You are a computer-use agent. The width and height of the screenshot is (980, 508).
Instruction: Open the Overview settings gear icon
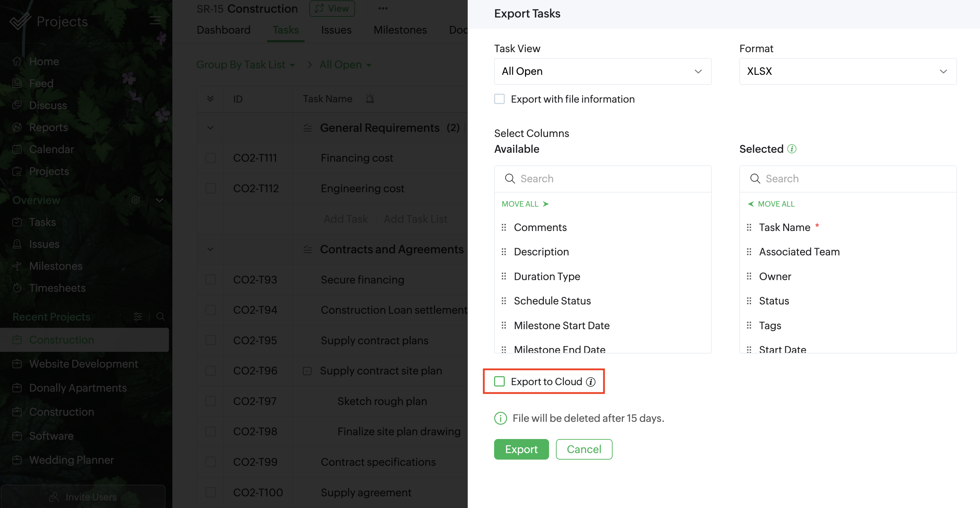(x=135, y=200)
